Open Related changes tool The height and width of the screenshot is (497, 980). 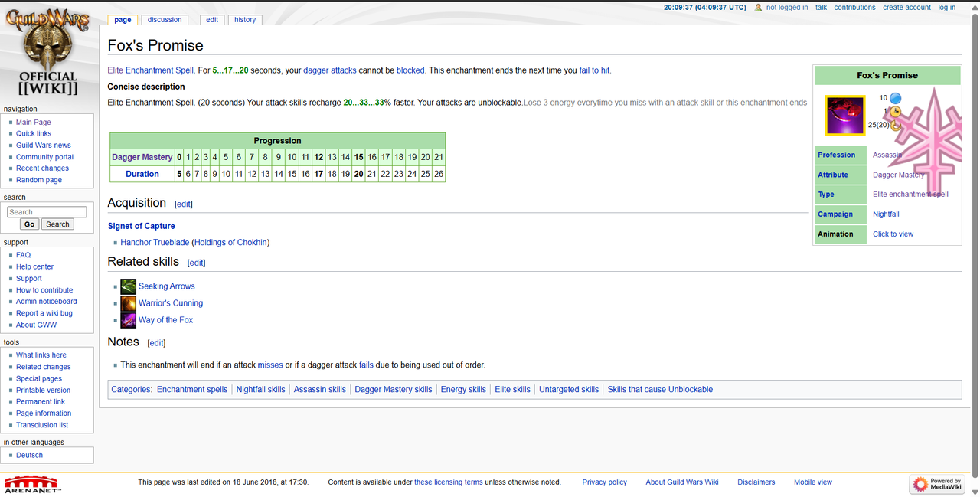click(x=44, y=367)
